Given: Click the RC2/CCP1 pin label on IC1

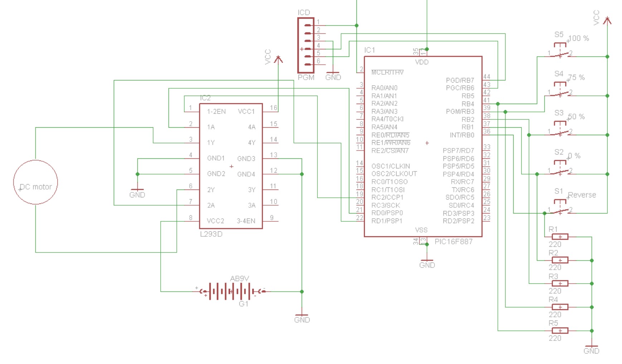Looking at the screenshot, I should click(387, 197).
